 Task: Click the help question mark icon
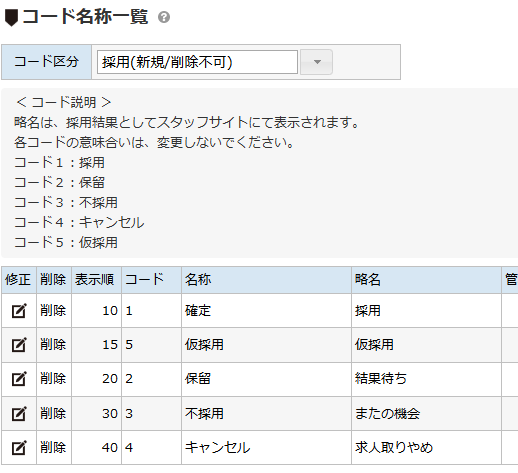164,17
